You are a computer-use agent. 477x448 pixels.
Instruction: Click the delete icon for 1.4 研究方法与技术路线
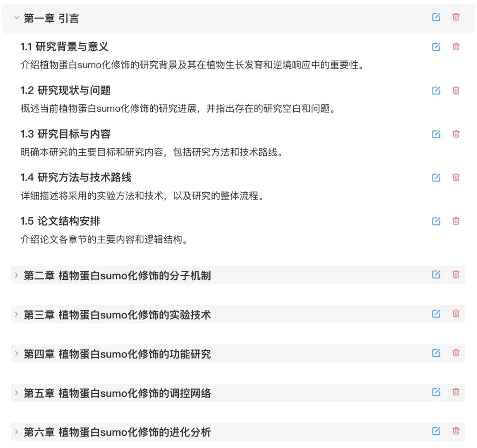coord(456,177)
